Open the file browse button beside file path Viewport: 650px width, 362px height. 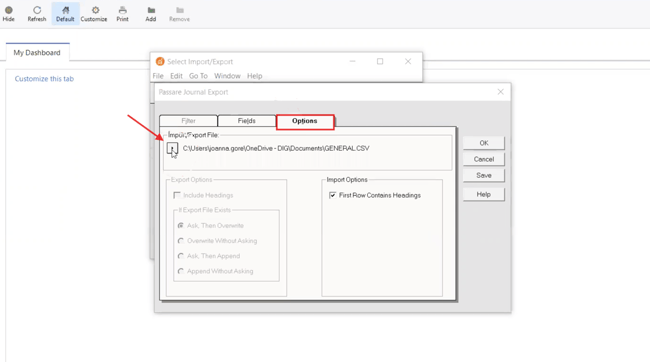(x=172, y=148)
